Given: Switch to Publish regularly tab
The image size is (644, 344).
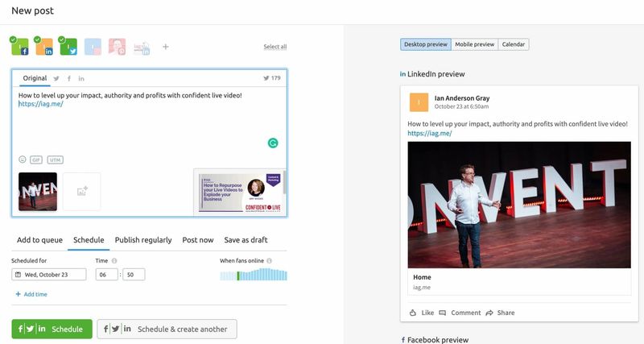Looking at the screenshot, I should pos(143,240).
